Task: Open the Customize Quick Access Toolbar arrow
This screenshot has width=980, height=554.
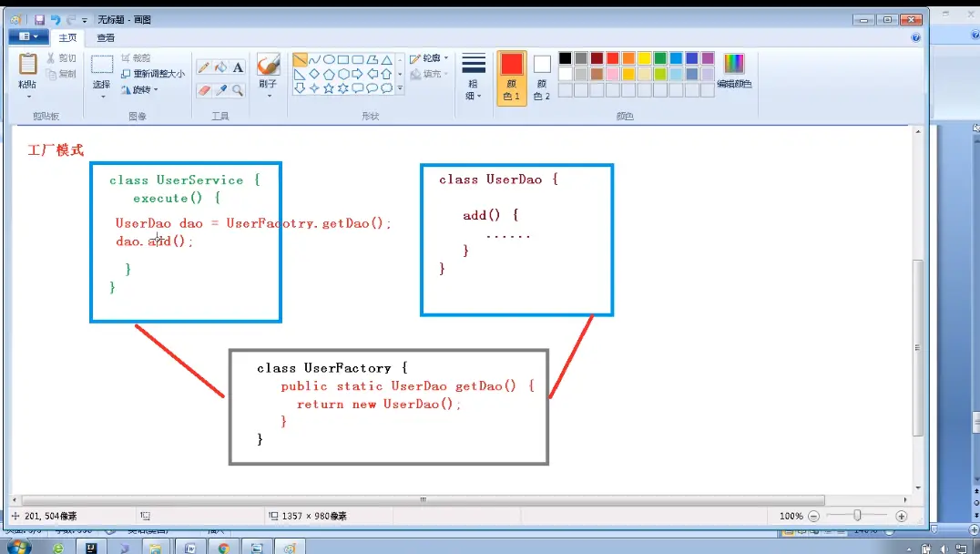Action: click(x=85, y=21)
